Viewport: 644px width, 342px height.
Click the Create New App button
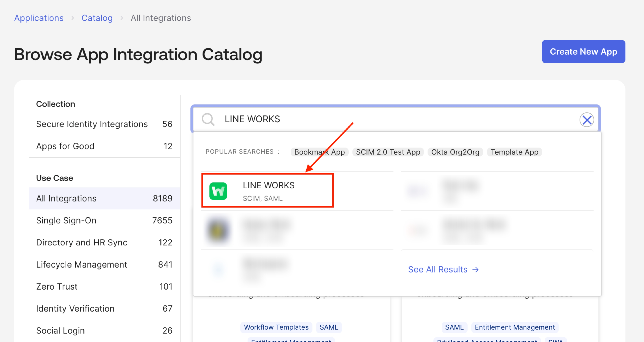point(583,52)
